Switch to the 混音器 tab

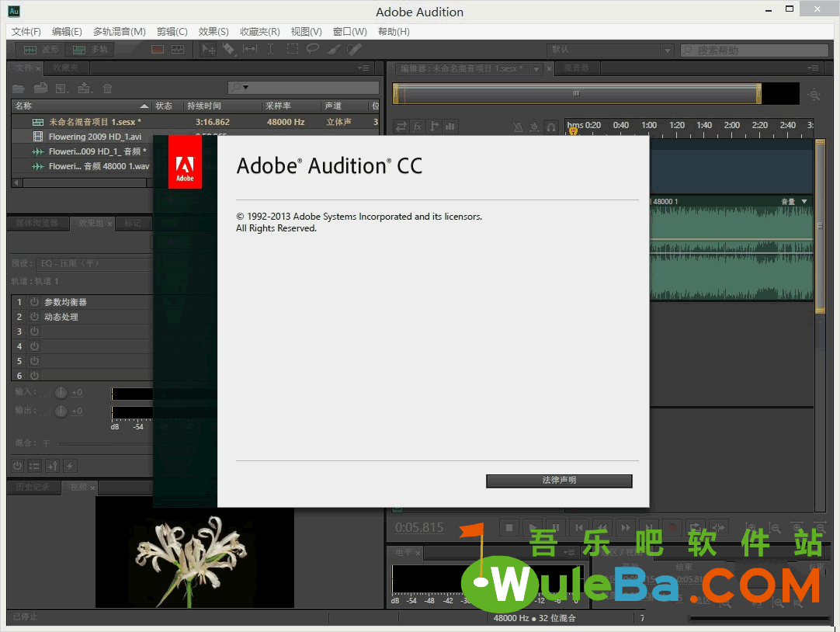576,68
